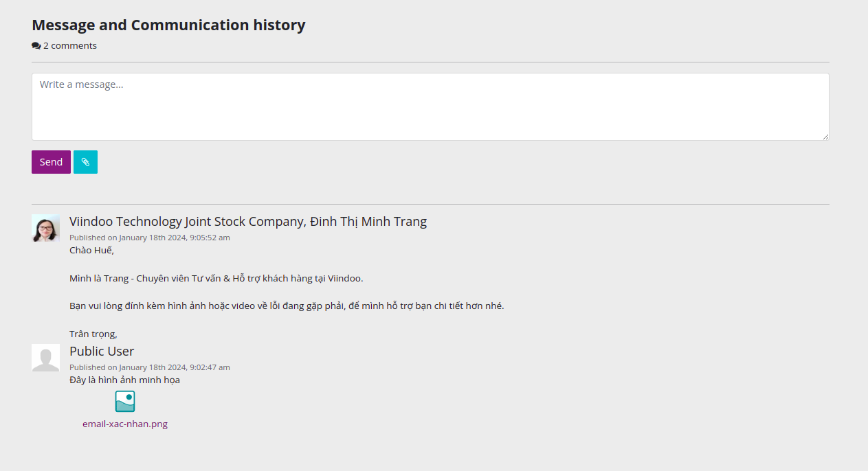The height and width of the screenshot is (471, 868).
Task: Click the Public User author name
Action: click(x=102, y=352)
